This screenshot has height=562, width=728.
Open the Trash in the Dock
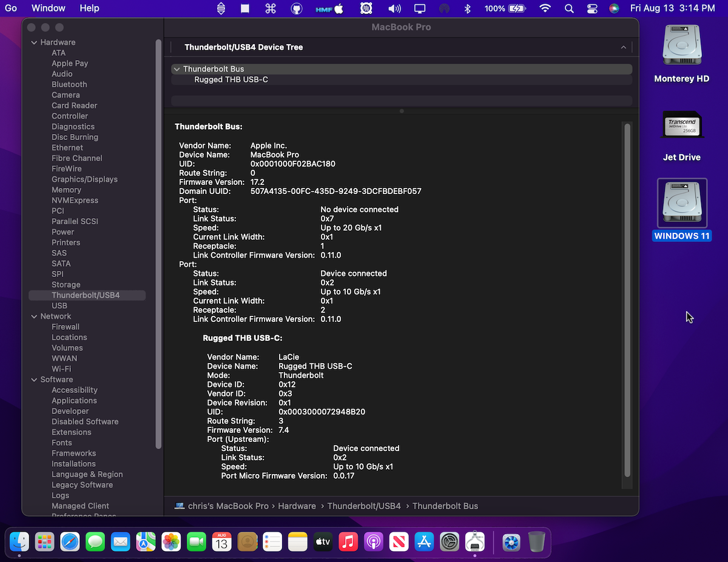(537, 541)
